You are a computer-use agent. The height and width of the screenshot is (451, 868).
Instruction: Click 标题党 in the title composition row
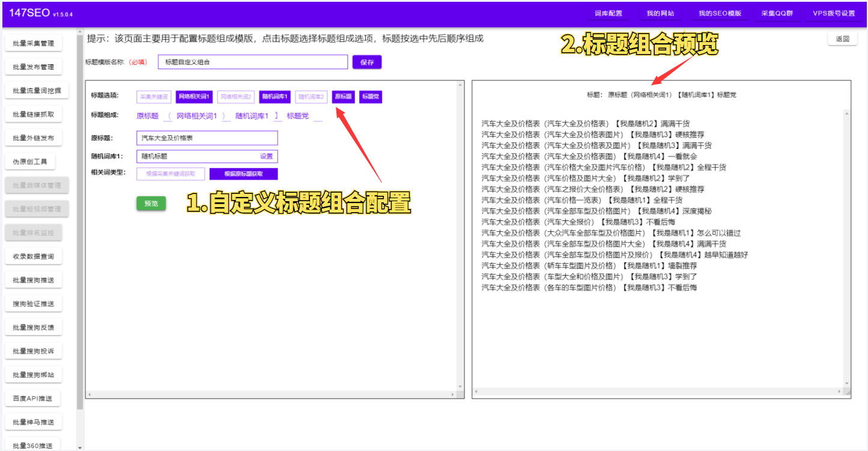(x=298, y=116)
